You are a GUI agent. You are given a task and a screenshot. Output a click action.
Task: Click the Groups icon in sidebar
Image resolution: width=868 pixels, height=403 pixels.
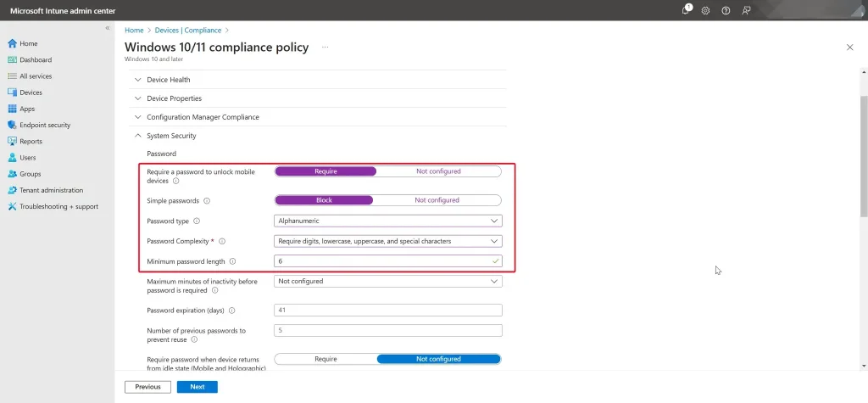click(12, 174)
